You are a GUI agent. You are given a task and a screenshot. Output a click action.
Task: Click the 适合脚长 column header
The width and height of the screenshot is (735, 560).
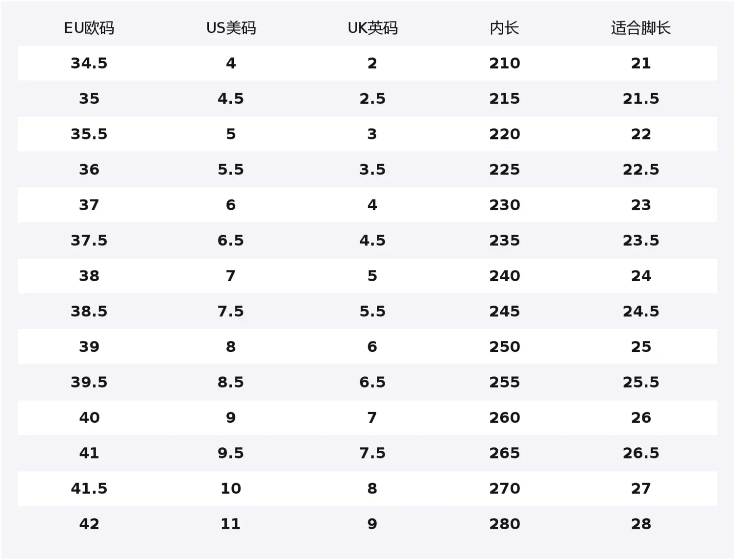pos(640,28)
